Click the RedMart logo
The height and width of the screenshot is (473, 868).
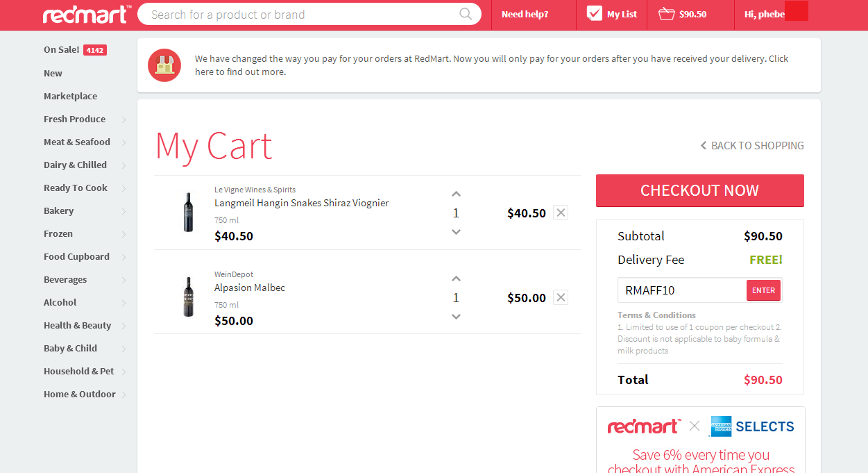(87, 14)
